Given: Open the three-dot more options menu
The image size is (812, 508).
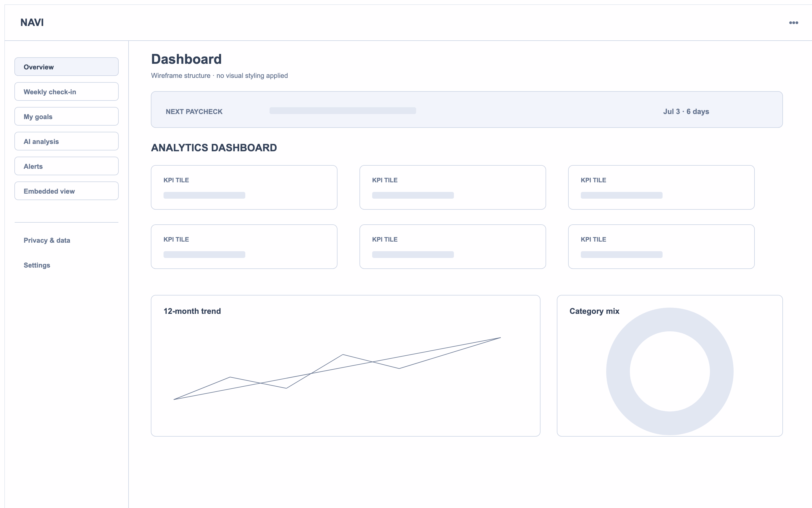Looking at the screenshot, I should click(x=793, y=23).
